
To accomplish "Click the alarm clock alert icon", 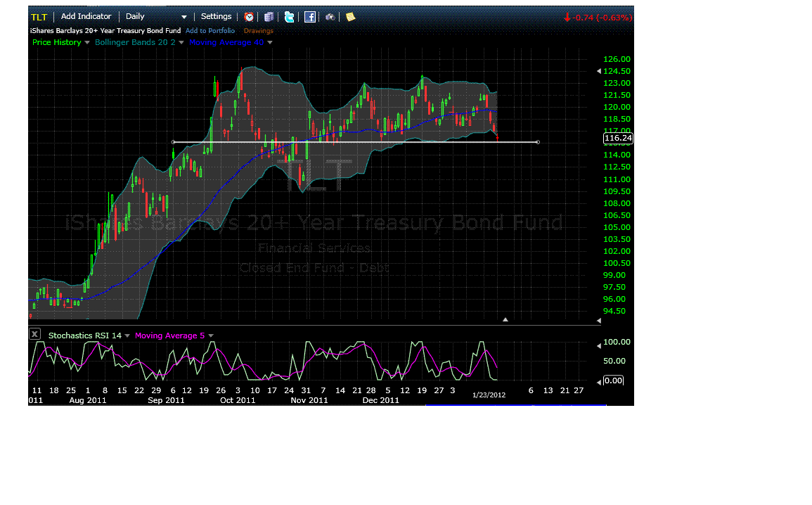I will coord(249,17).
